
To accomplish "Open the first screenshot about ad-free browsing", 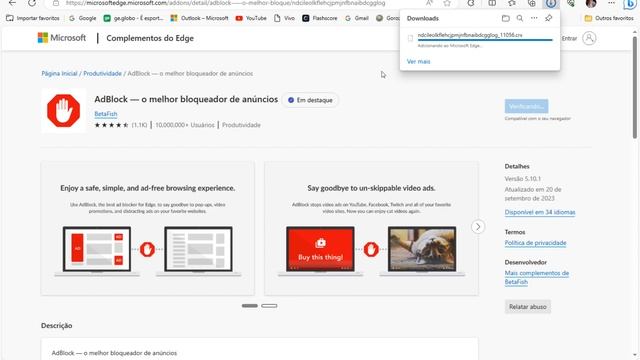I will click(148, 228).
